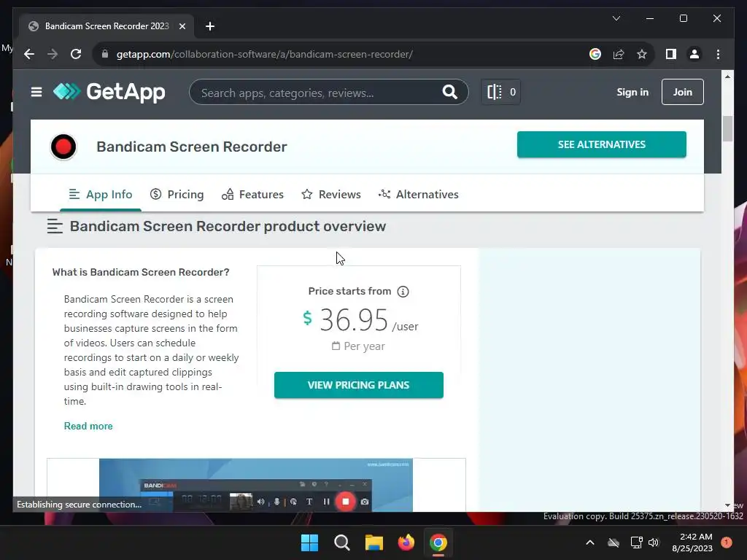The image size is (747, 560).
Task: Click 'Bandicam Screen Recorder product overview' heading
Action: pos(228,226)
